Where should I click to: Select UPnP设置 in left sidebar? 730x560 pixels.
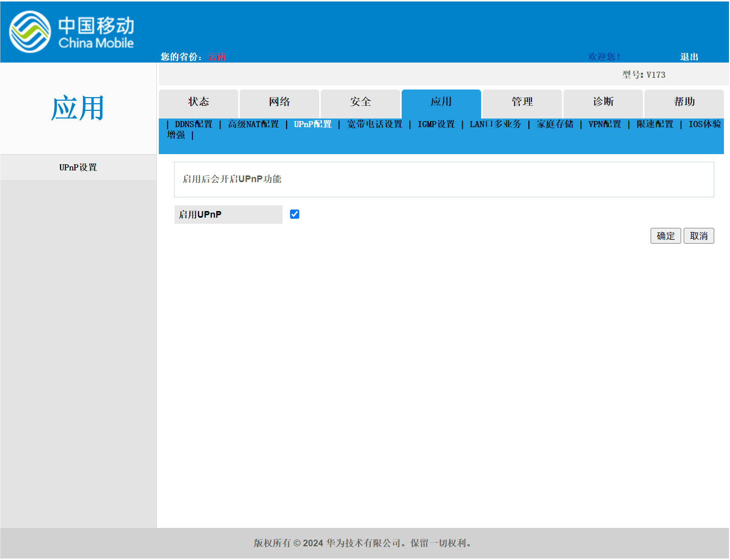coord(78,167)
